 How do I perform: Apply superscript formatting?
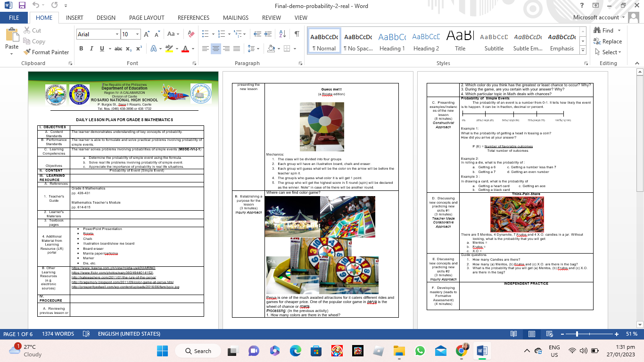(x=139, y=49)
